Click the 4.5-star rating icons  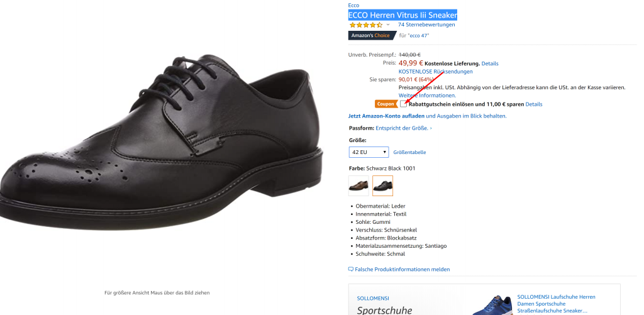[365, 25]
